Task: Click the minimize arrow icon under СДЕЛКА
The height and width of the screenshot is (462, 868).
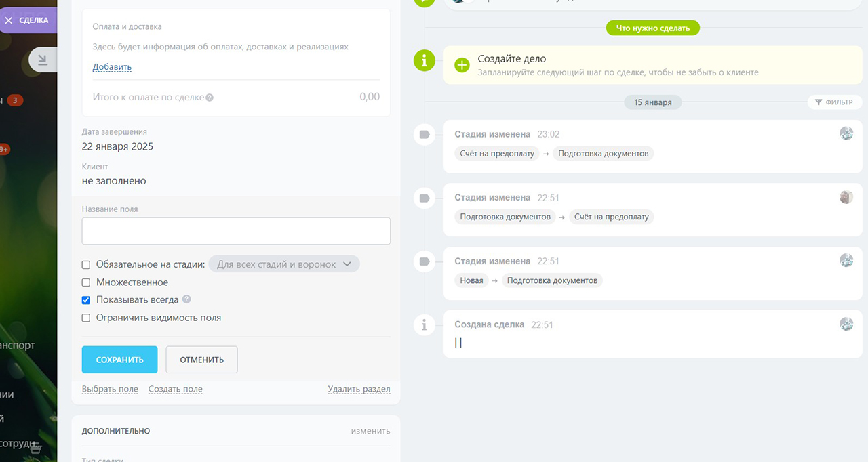Action: (43, 60)
